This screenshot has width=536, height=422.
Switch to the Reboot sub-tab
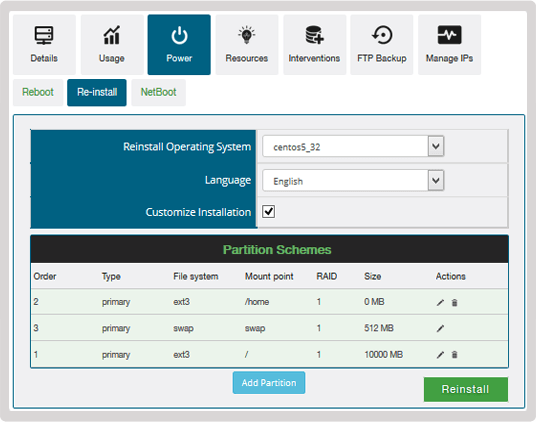[x=38, y=92]
